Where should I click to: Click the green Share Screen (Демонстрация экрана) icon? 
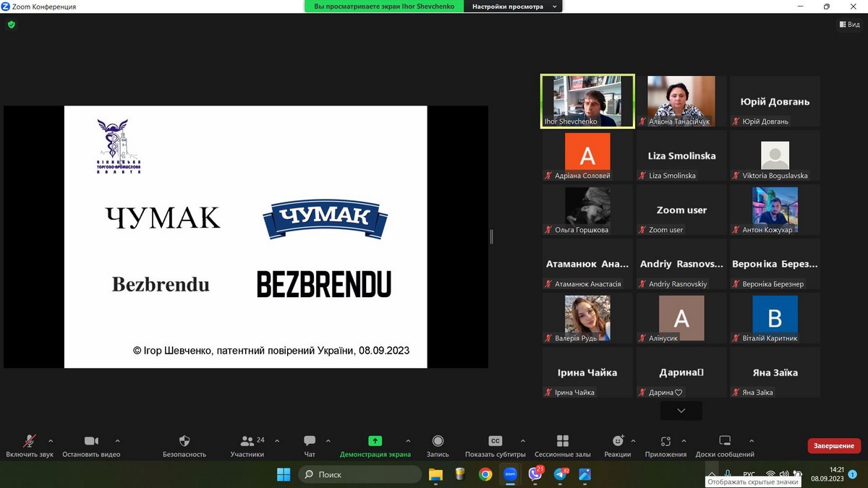pyautogui.click(x=375, y=441)
